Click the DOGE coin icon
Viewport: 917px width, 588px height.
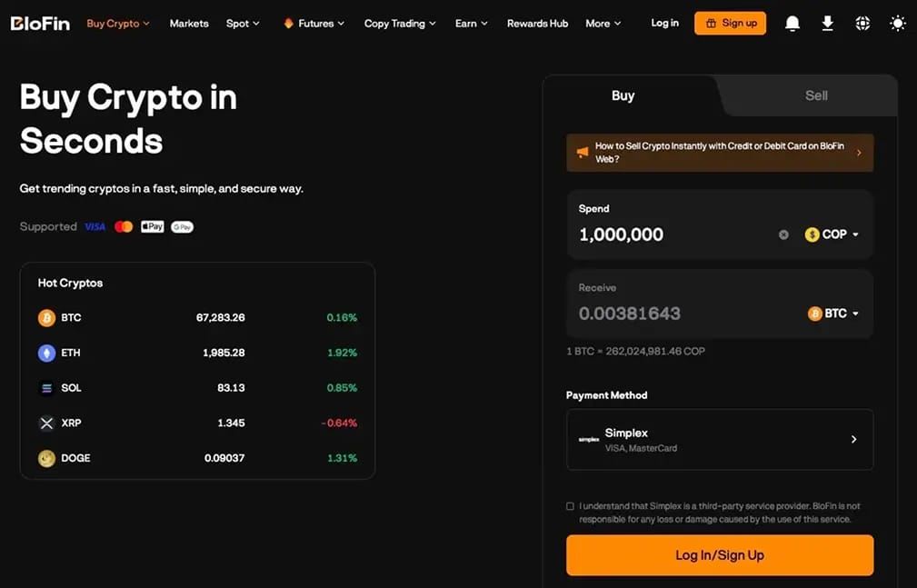46,458
